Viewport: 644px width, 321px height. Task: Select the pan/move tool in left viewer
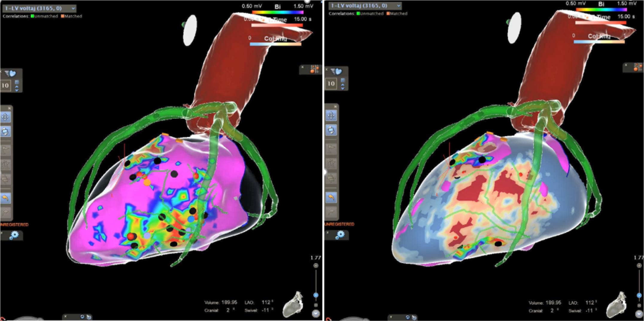[x=5, y=117]
